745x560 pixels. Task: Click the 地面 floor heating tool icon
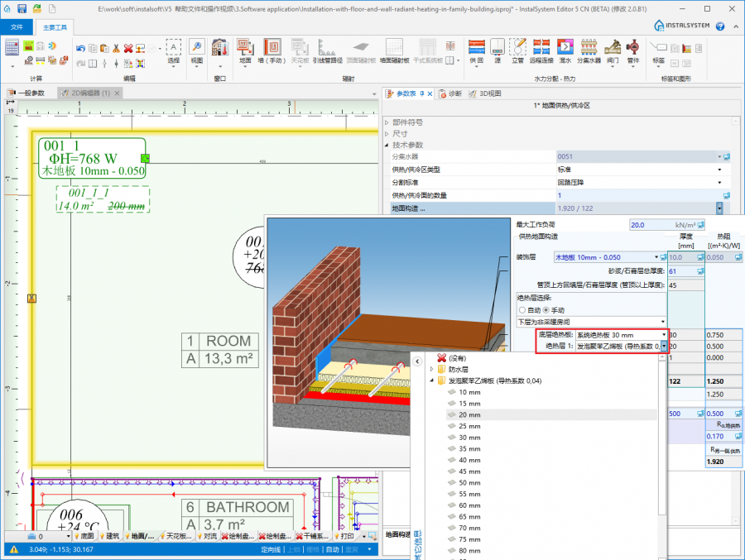(x=245, y=48)
